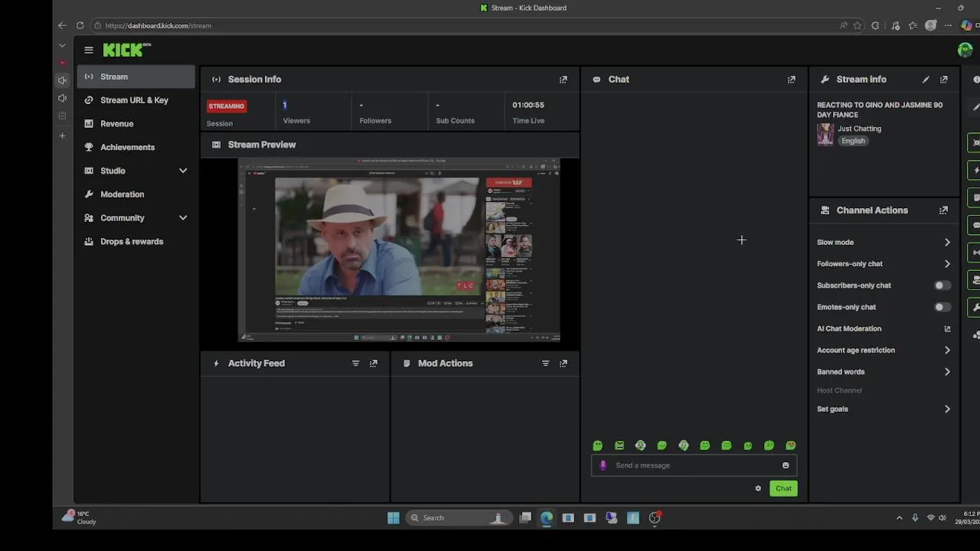Collapse browser sidebar chevron at top
Image resolution: width=980 pixels, height=551 pixels.
[x=62, y=46]
